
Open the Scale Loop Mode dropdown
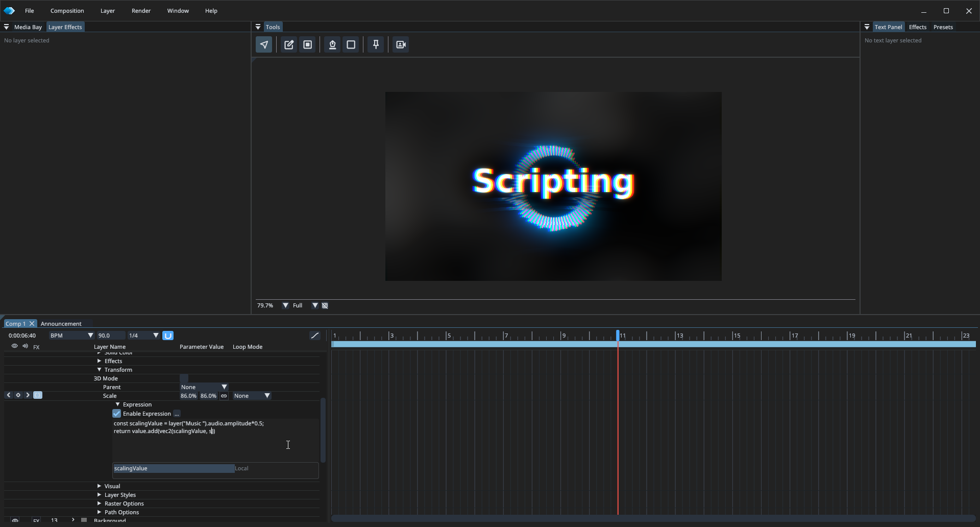coord(252,396)
